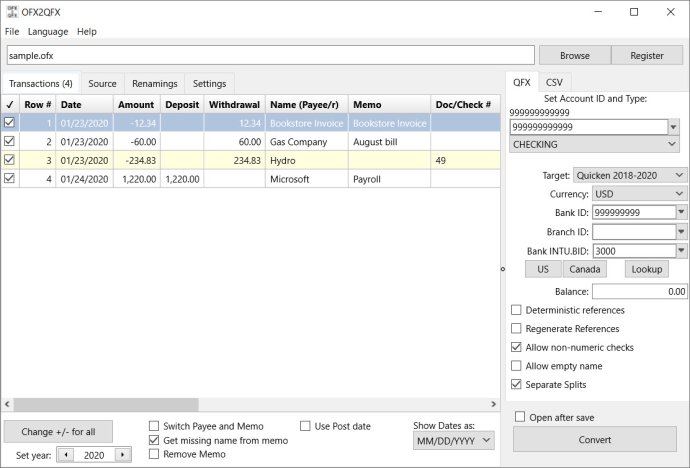The width and height of the screenshot is (690, 468).
Task: Click the Convert button
Action: click(x=595, y=439)
